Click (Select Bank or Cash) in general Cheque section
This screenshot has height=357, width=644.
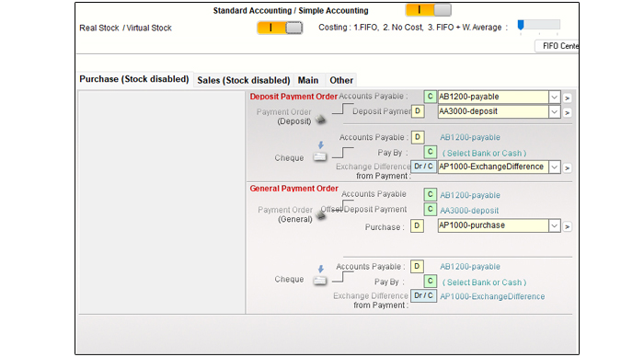[x=484, y=282]
